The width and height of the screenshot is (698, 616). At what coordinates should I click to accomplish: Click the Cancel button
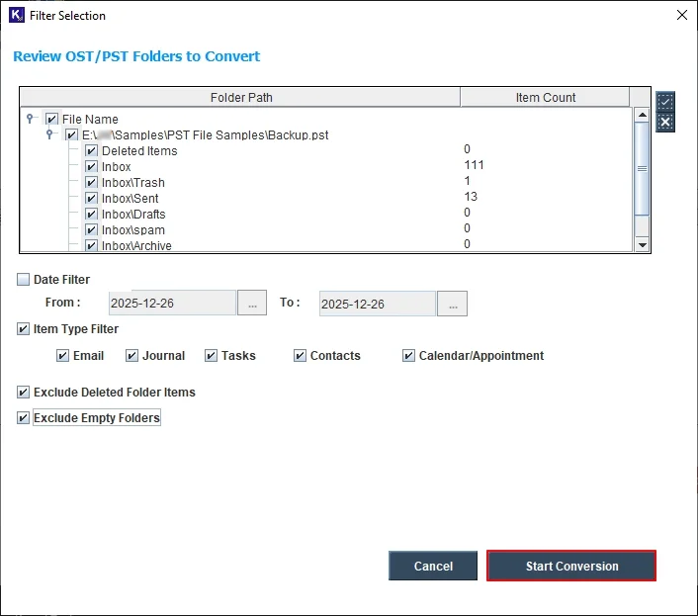click(433, 566)
